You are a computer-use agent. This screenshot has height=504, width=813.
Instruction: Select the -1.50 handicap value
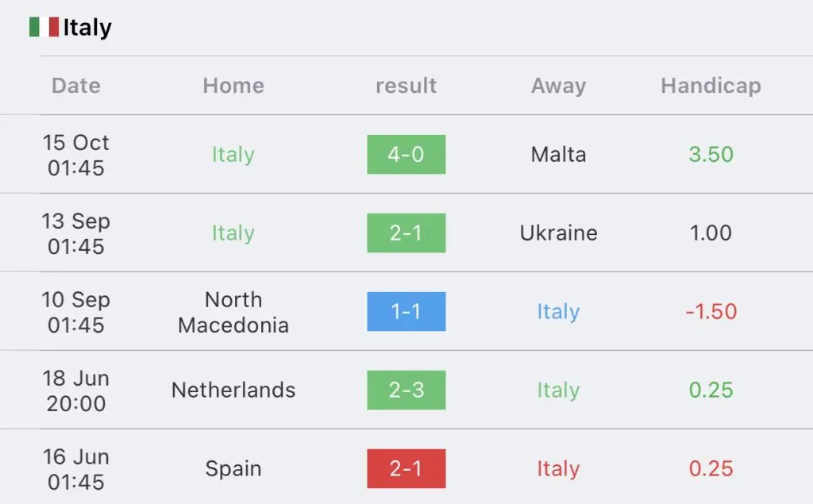pos(711,312)
